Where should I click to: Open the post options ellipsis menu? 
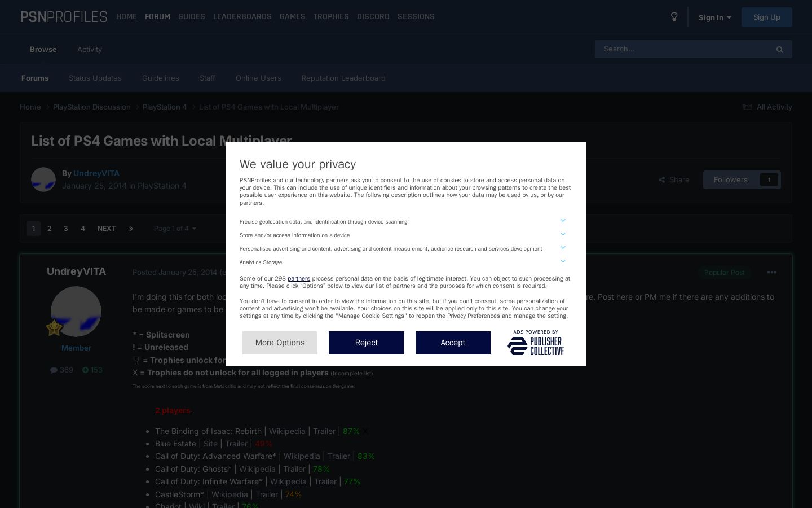click(772, 272)
